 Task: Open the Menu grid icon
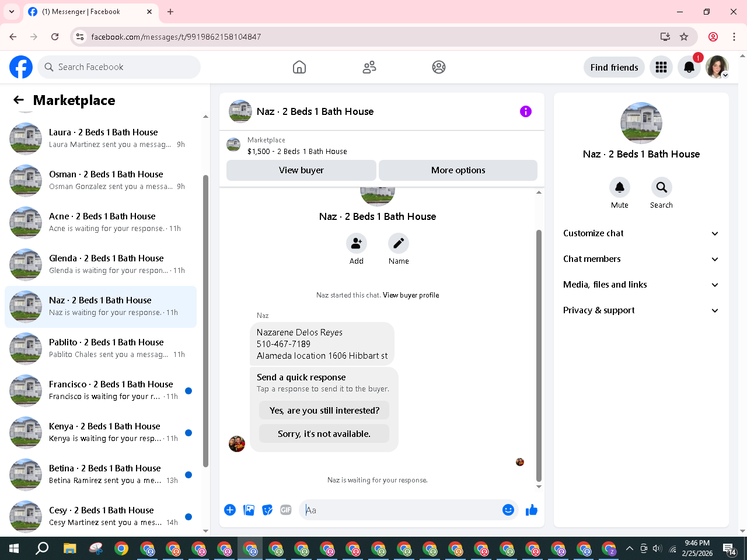coord(661,67)
